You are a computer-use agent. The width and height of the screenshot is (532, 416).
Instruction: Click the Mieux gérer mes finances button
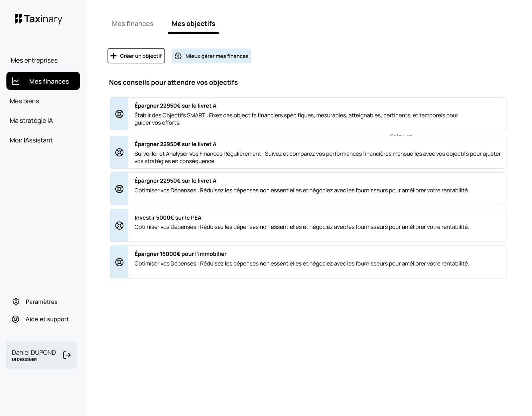211,56
